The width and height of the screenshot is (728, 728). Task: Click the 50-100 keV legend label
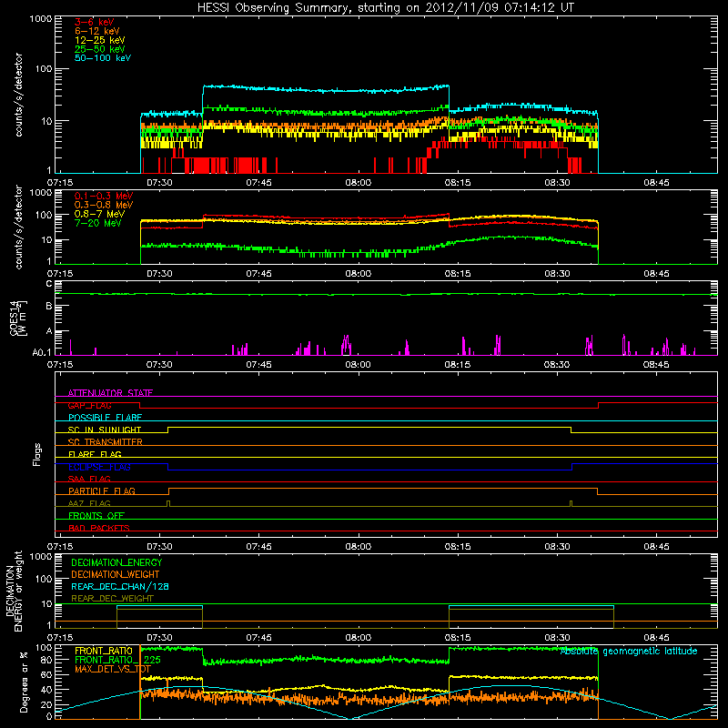103,58
